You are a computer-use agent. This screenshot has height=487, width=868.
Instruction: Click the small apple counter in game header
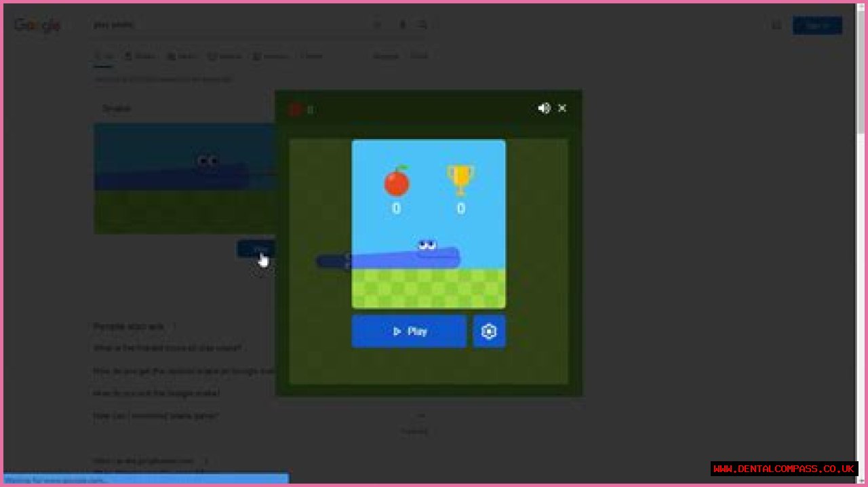[x=295, y=110]
